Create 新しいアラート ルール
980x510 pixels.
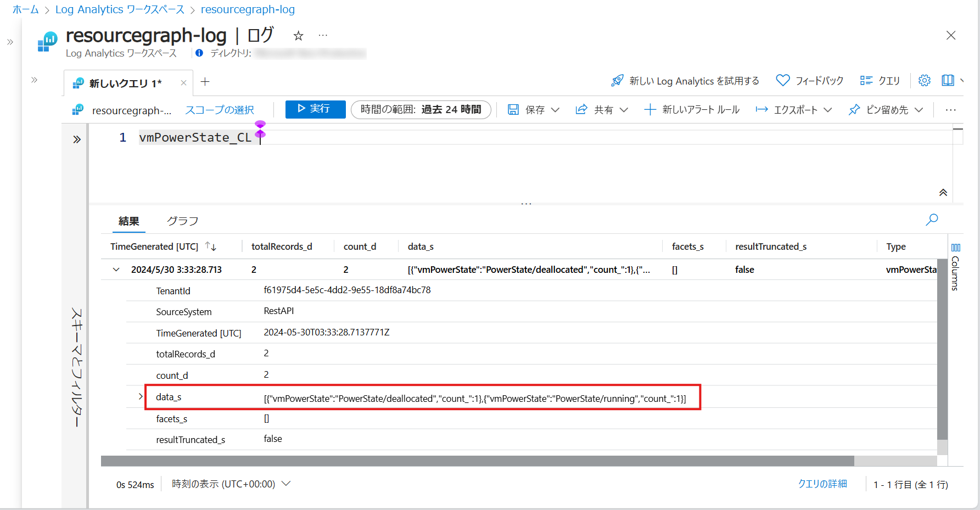click(x=692, y=110)
